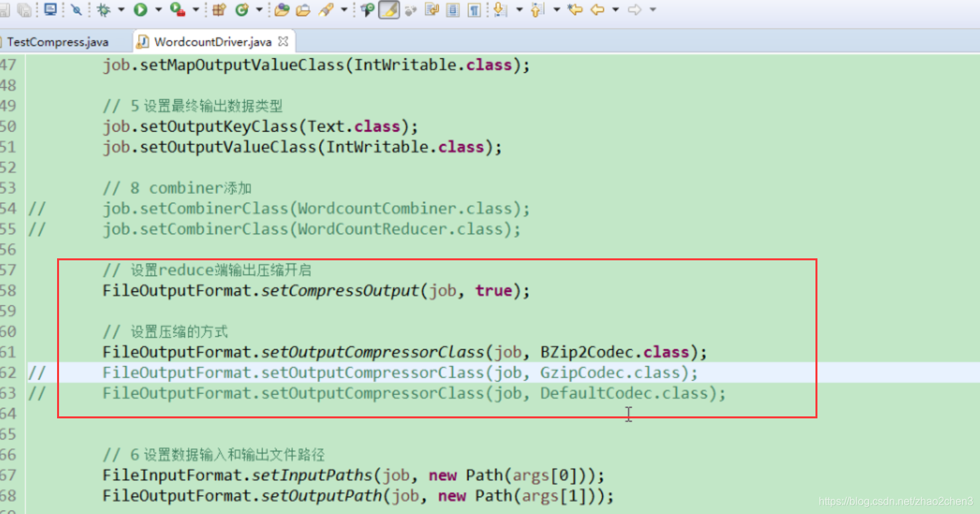
Task: Open the External Tools dropdown arrow
Action: point(196,10)
